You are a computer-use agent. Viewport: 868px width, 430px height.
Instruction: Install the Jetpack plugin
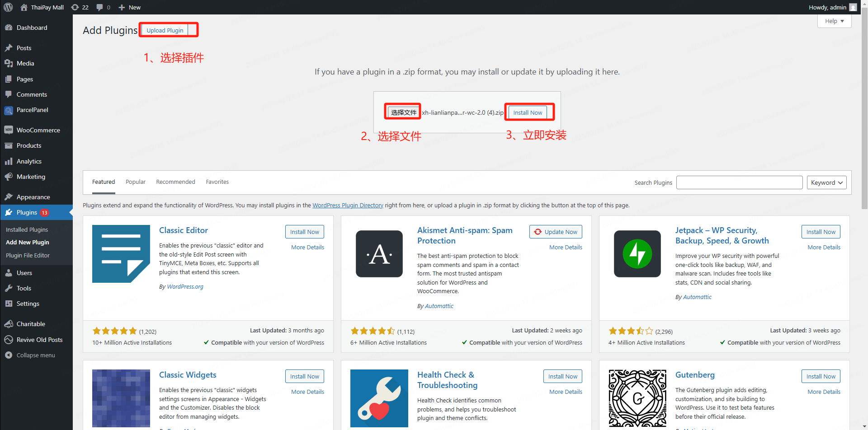tap(821, 232)
